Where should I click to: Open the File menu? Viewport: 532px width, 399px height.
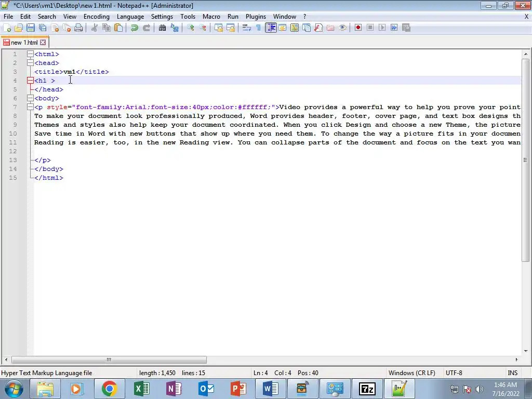(8, 17)
